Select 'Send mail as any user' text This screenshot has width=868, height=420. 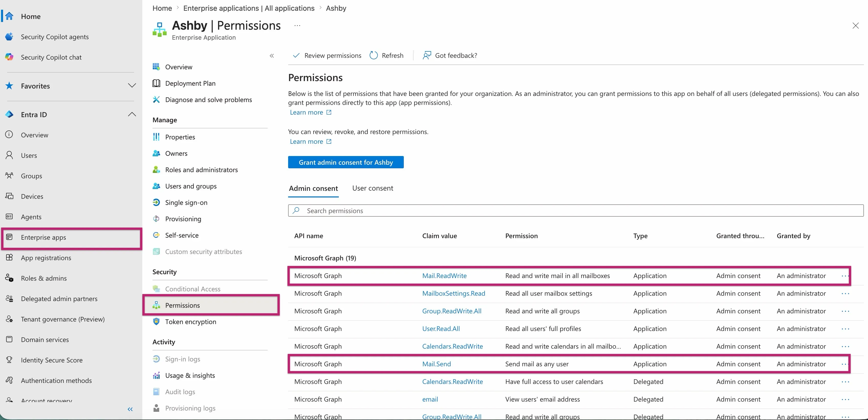point(537,364)
